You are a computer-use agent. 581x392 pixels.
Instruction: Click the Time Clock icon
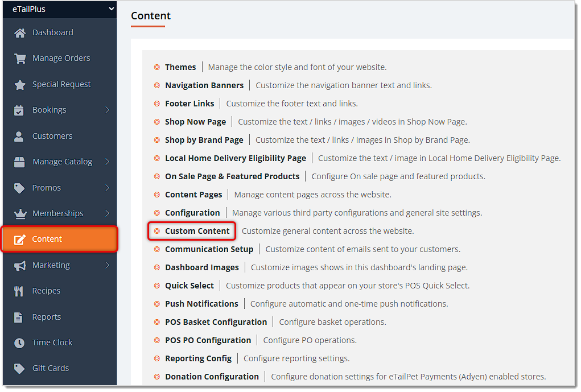[19, 343]
